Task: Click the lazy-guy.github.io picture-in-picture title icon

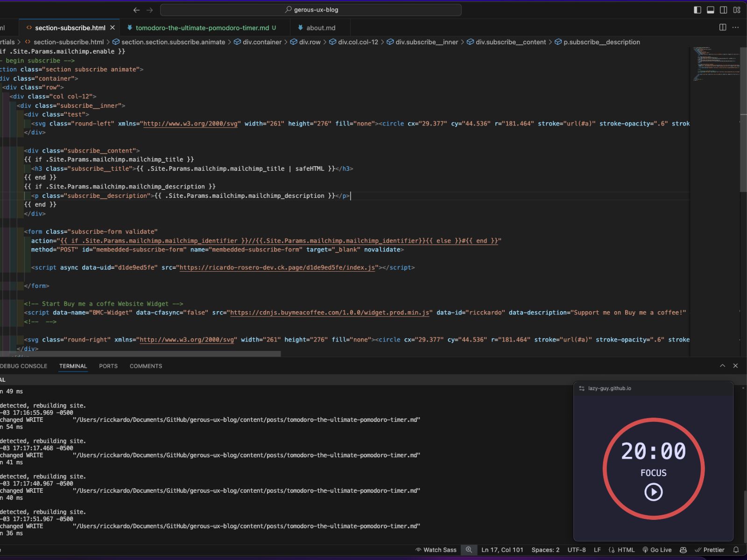Action: [x=582, y=388]
